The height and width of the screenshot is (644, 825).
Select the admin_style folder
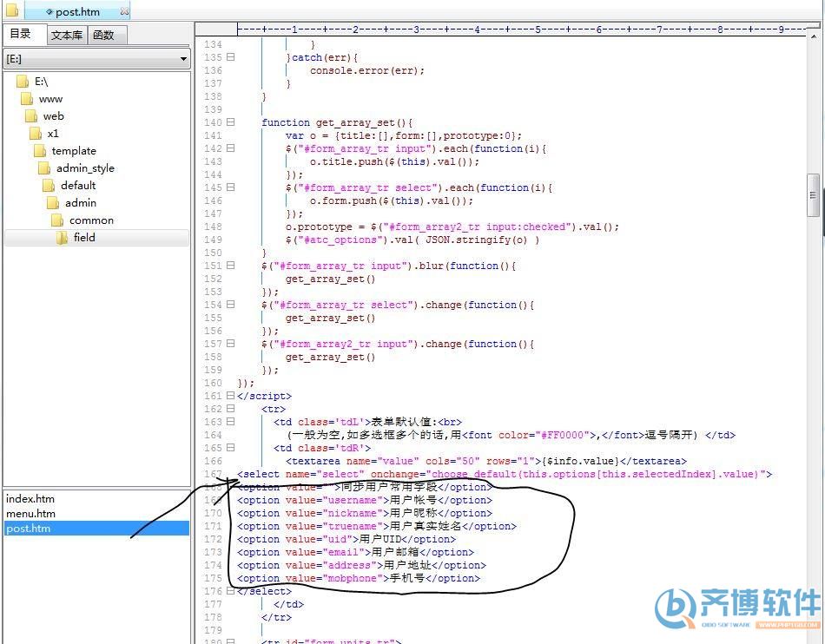[85, 168]
